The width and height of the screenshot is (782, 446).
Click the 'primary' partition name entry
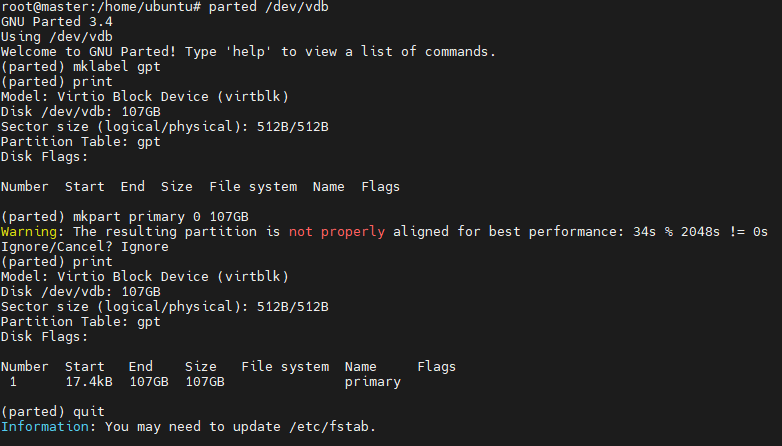coord(373,382)
